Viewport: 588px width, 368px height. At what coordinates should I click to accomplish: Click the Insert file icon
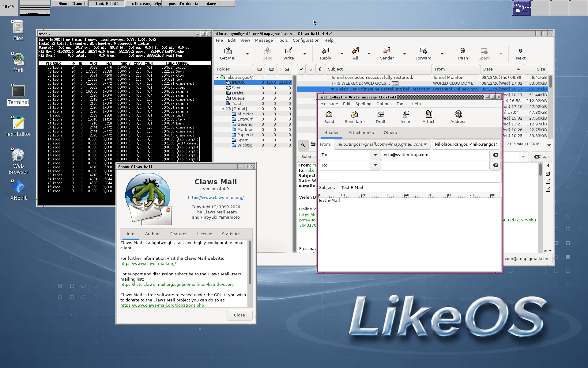point(406,114)
